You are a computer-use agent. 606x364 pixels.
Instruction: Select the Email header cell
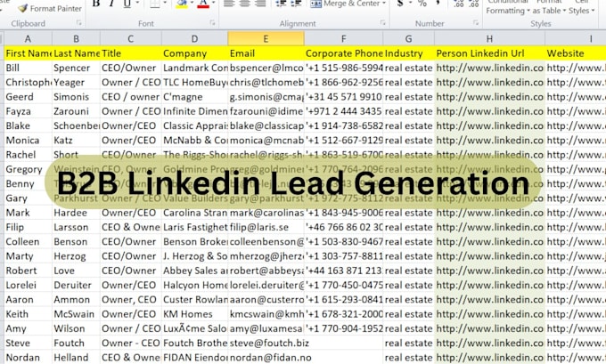[x=266, y=53]
